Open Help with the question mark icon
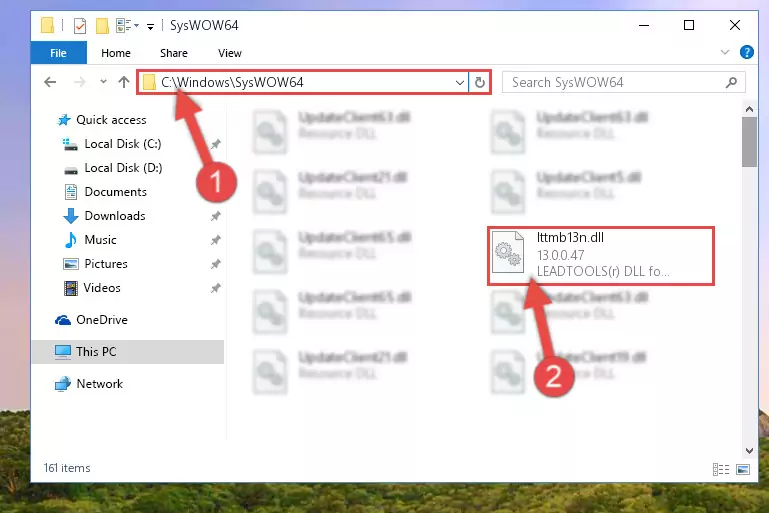 (x=746, y=52)
